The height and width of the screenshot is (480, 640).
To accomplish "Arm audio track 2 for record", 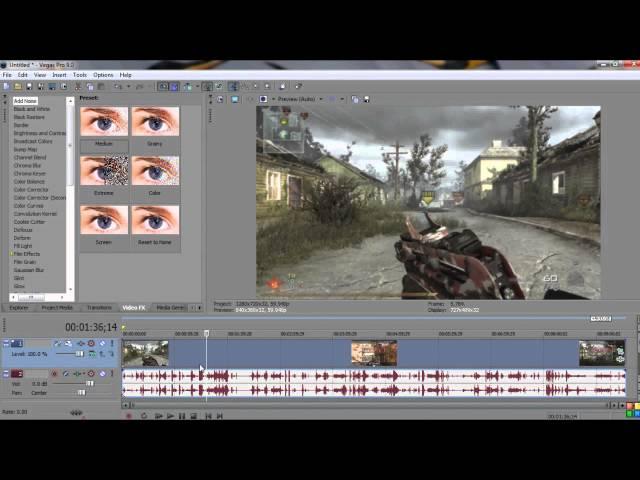I will 54,373.
